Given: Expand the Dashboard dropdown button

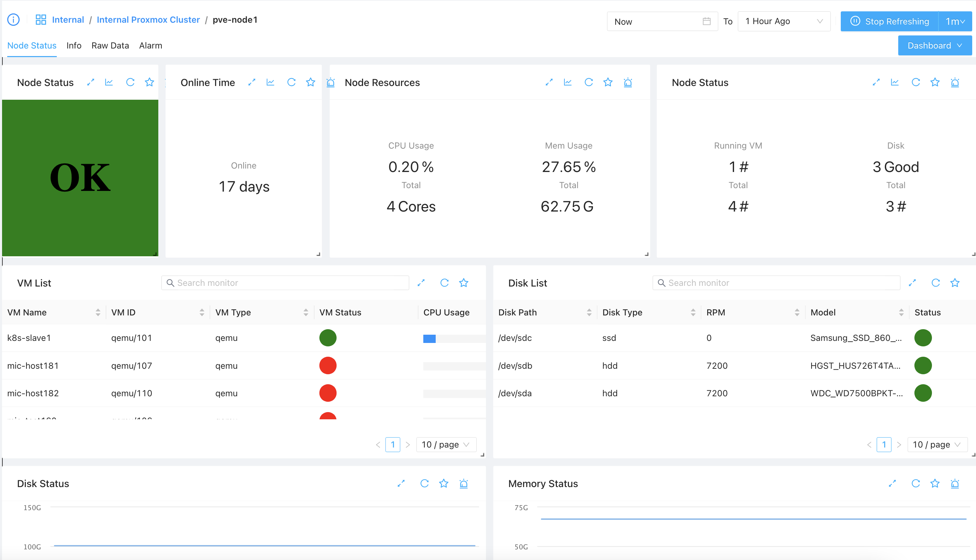Looking at the screenshot, I should coord(935,45).
